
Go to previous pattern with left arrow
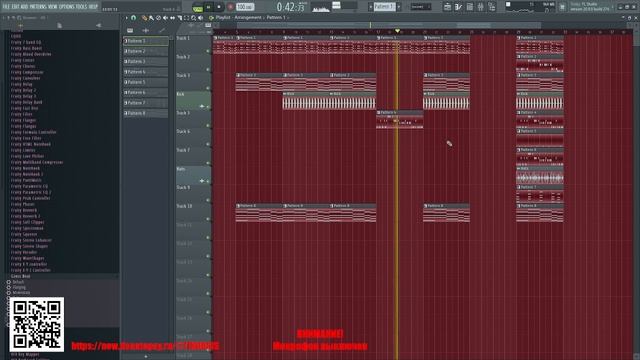pyautogui.click(x=371, y=7)
